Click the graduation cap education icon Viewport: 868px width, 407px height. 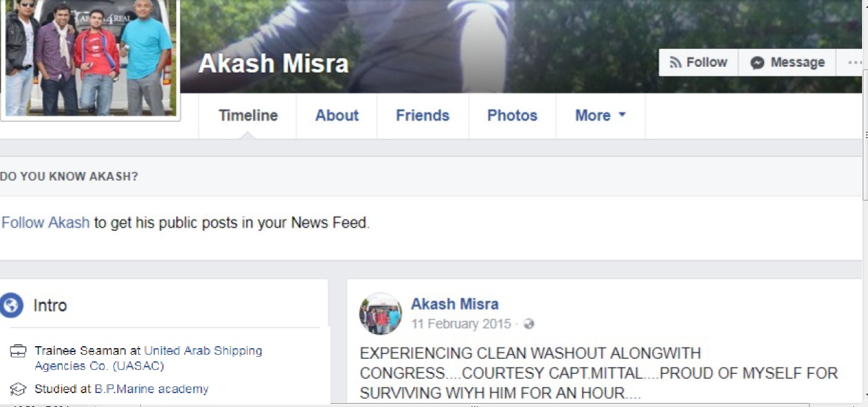[18, 389]
